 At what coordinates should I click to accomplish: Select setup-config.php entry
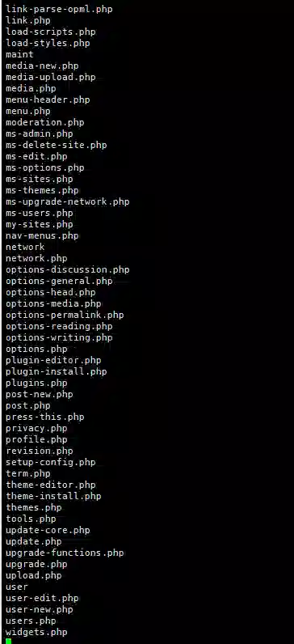tap(50, 462)
